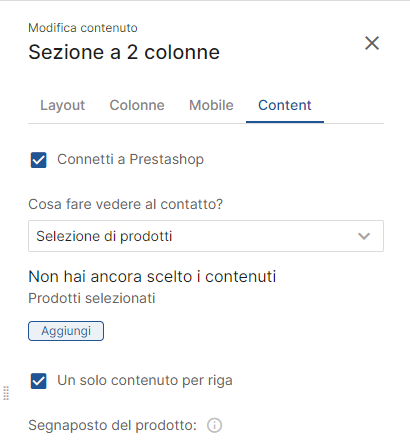Click the Un solo contenuto per riga label

point(145,380)
